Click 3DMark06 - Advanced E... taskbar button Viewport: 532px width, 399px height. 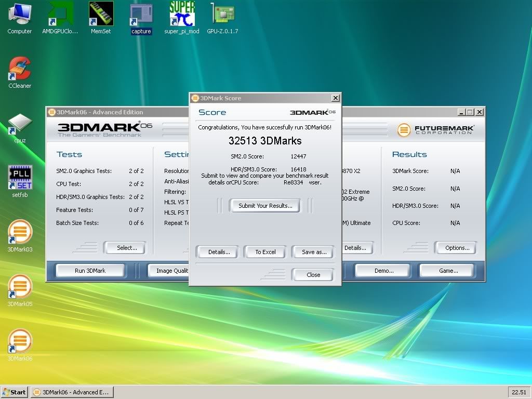pyautogui.click(x=72, y=392)
